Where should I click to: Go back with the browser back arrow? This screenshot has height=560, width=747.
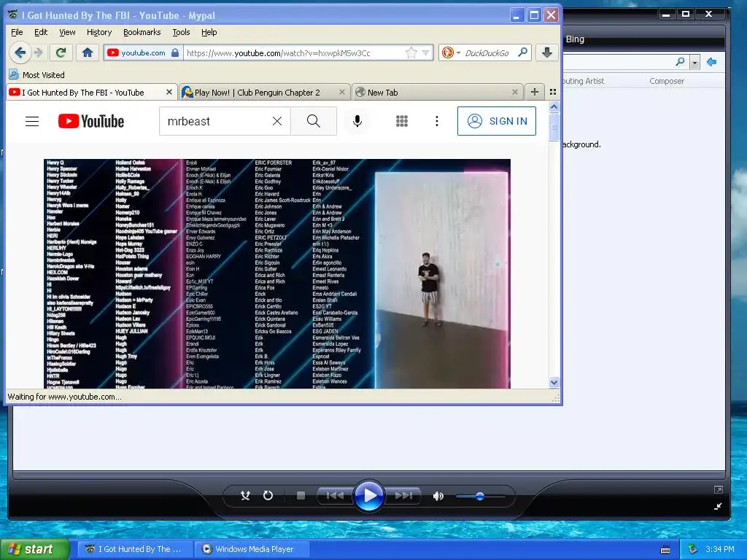(x=20, y=52)
